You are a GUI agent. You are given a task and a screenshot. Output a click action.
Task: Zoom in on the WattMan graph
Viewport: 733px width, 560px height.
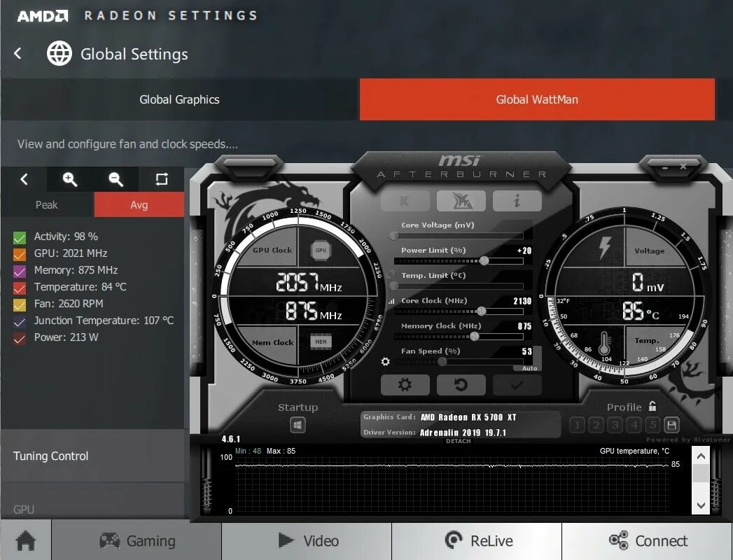click(69, 179)
